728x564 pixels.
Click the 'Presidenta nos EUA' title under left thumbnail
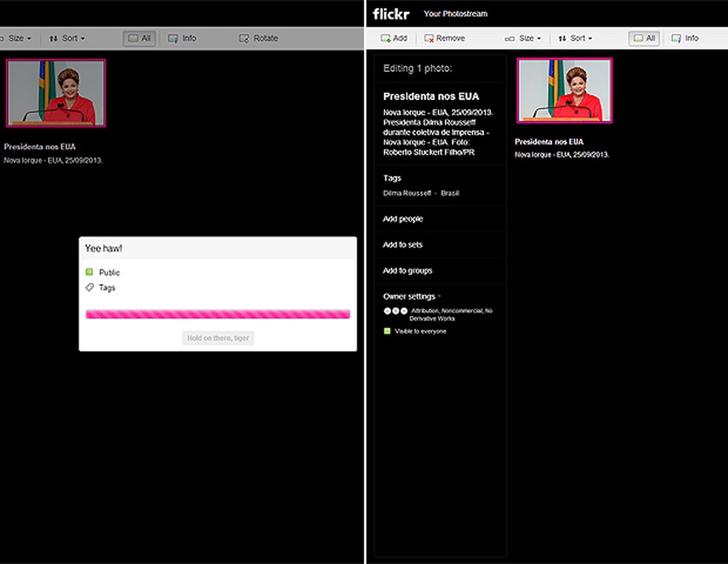(40, 147)
